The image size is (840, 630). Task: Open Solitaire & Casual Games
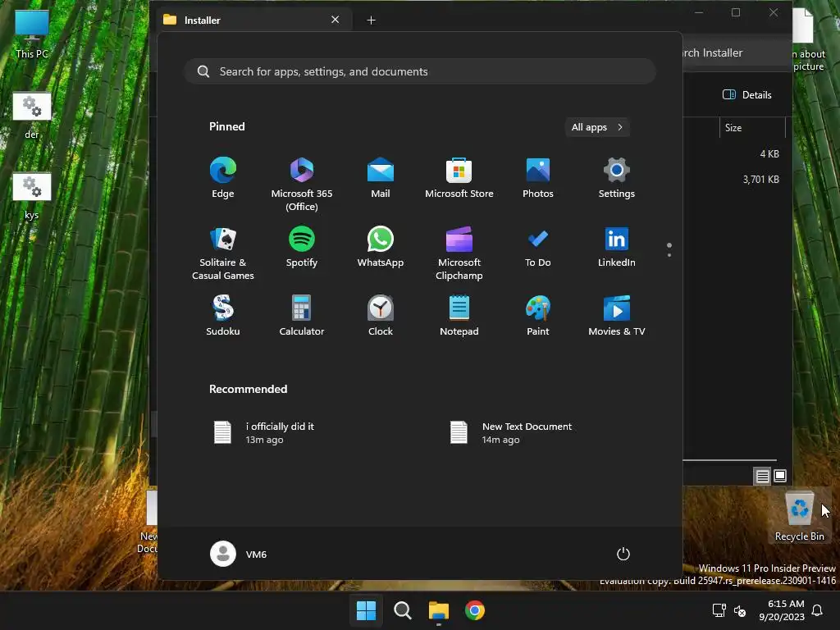pyautogui.click(x=223, y=253)
